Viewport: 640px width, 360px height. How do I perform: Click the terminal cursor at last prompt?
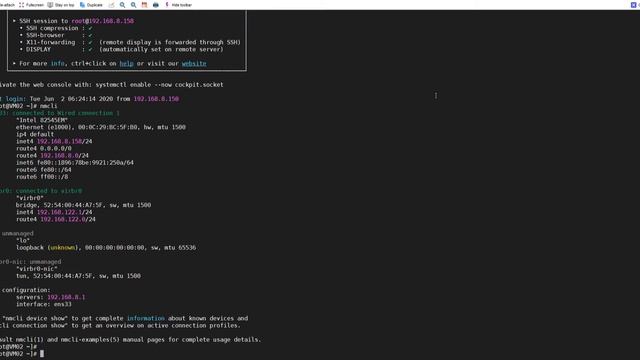tap(42, 354)
